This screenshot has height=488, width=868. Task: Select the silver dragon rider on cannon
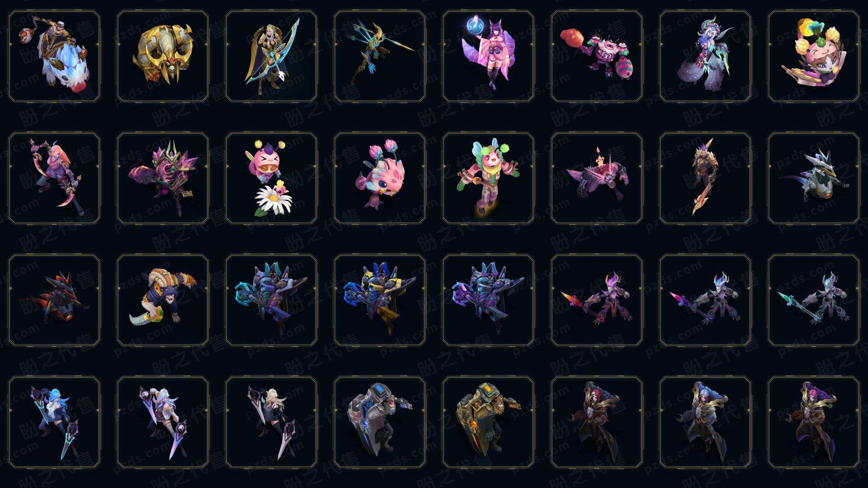[x=814, y=178]
